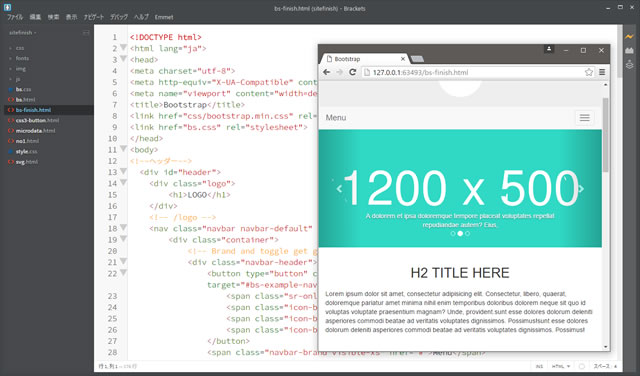Click the browser back arrow
This screenshot has height=376, width=640.
327,72
